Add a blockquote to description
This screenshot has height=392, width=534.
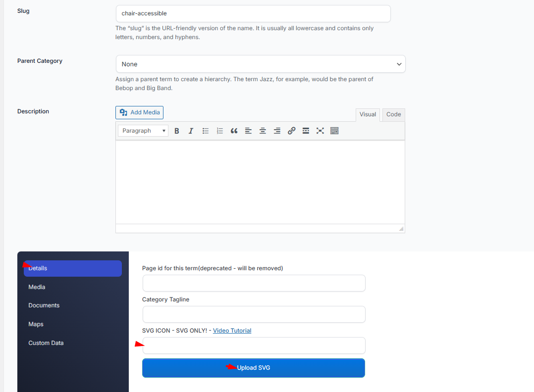(x=234, y=131)
